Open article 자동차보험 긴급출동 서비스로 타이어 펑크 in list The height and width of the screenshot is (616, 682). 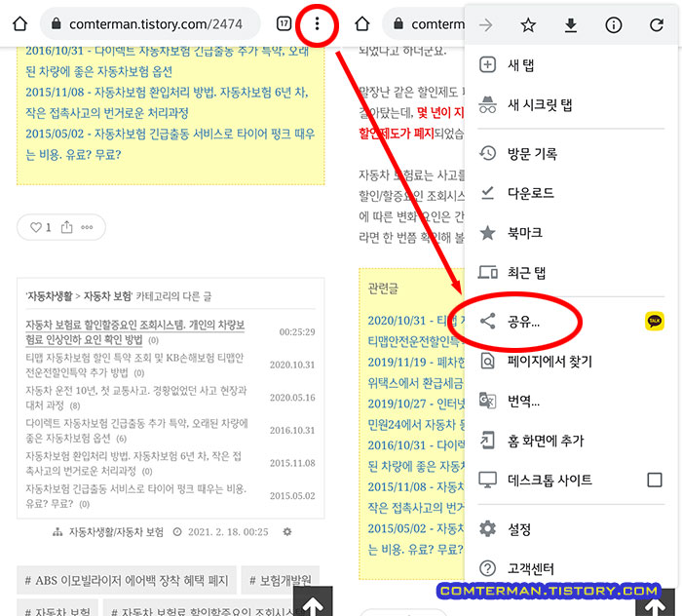click(x=136, y=496)
